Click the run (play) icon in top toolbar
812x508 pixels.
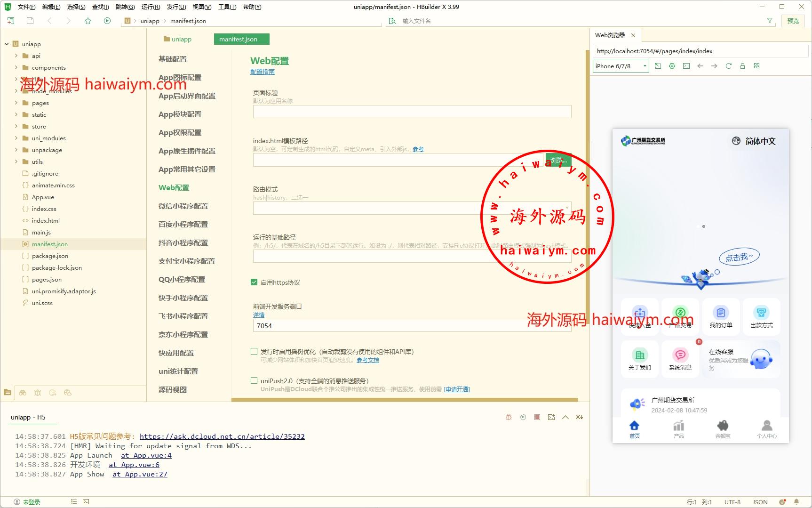[x=107, y=21]
